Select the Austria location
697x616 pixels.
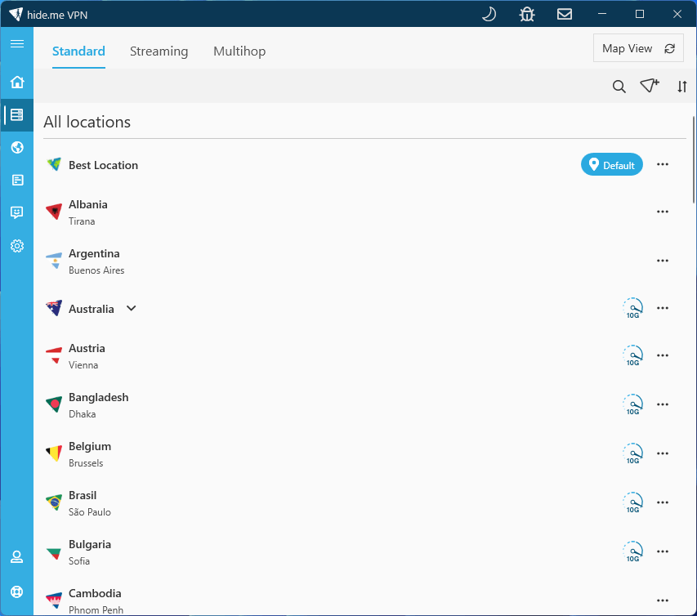(364, 356)
